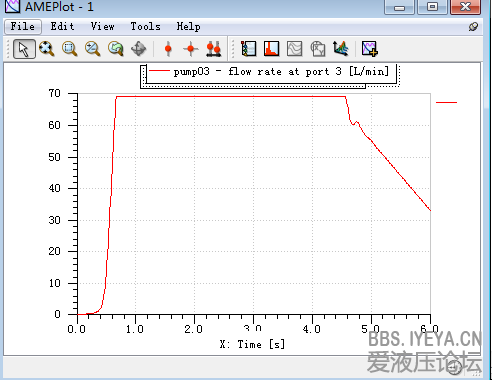Click the zoom-to-fit magnifier icon
492x380 pixels.
click(x=47, y=49)
